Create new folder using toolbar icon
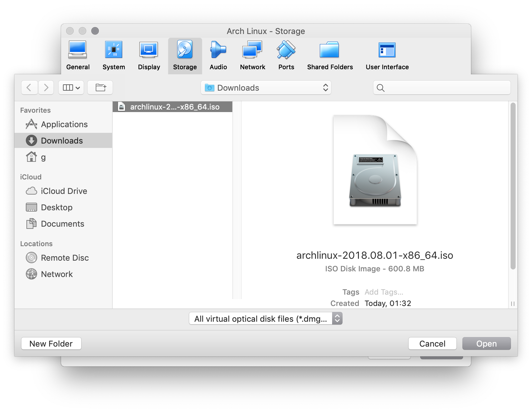The width and height of the screenshot is (532, 413). 100,88
